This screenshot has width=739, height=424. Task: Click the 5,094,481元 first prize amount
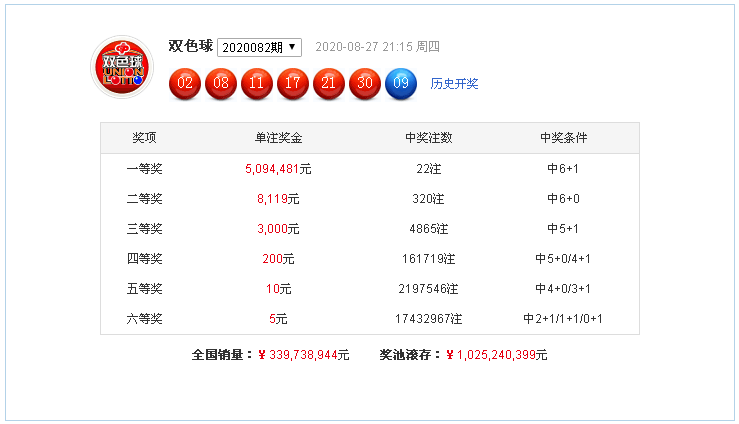pos(278,169)
